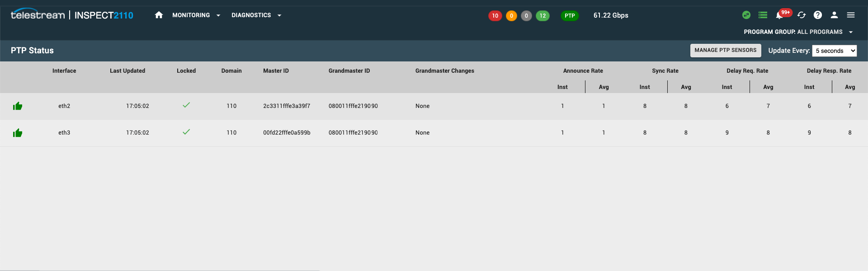Open Program Group All Programs dropdown

click(798, 32)
